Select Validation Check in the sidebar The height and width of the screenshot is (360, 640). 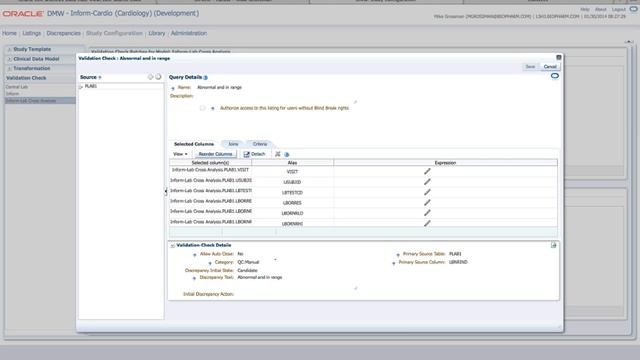coord(26,78)
